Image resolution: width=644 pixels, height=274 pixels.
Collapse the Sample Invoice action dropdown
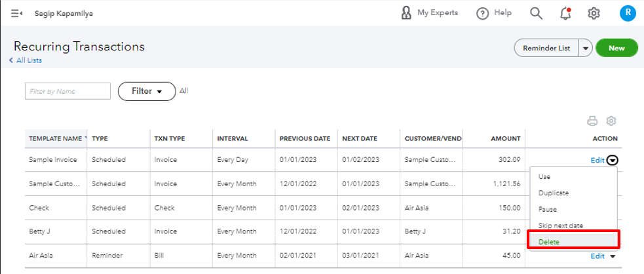612,160
